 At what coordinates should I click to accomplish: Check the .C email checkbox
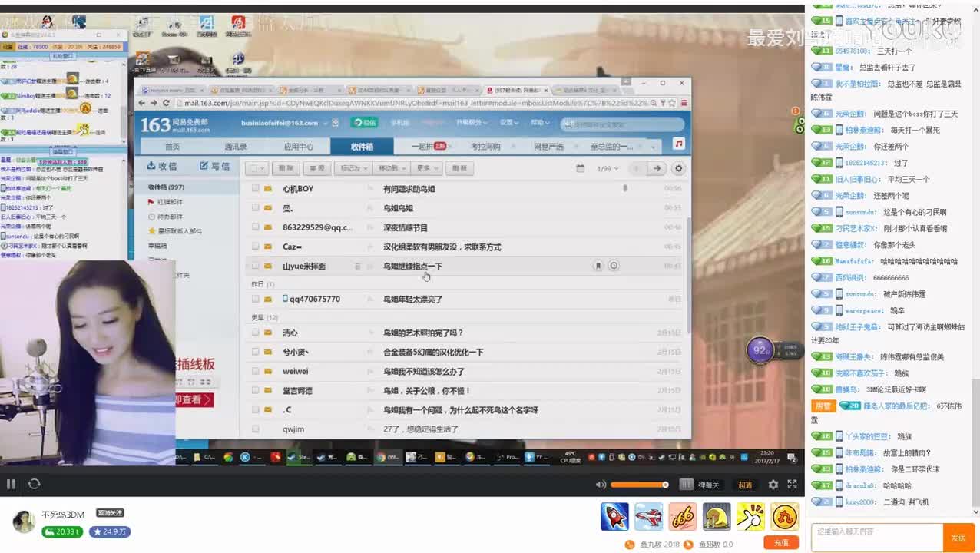pyautogui.click(x=255, y=409)
